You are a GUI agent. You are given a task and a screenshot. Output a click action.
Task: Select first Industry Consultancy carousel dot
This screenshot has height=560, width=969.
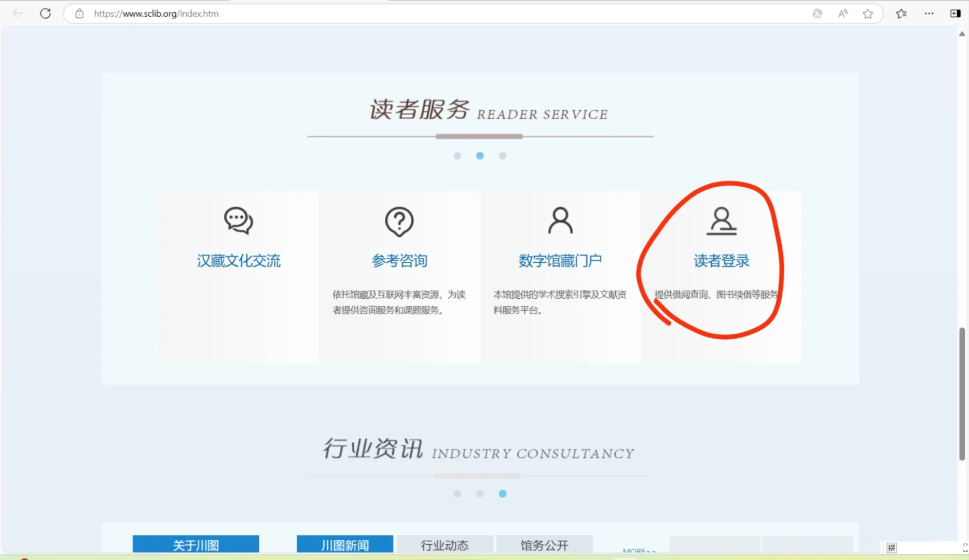pos(457,494)
